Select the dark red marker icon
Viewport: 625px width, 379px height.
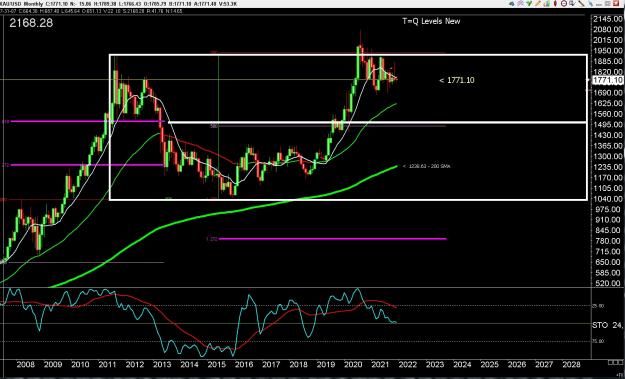[555, 3]
